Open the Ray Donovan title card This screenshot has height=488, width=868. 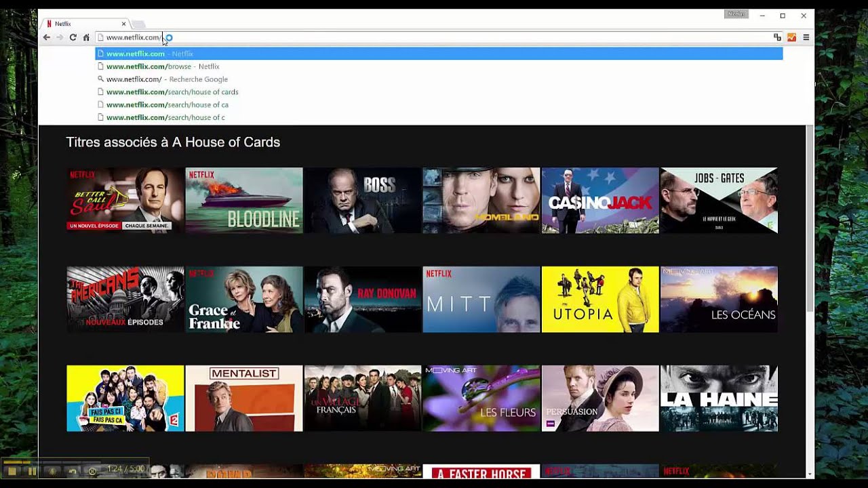363,300
